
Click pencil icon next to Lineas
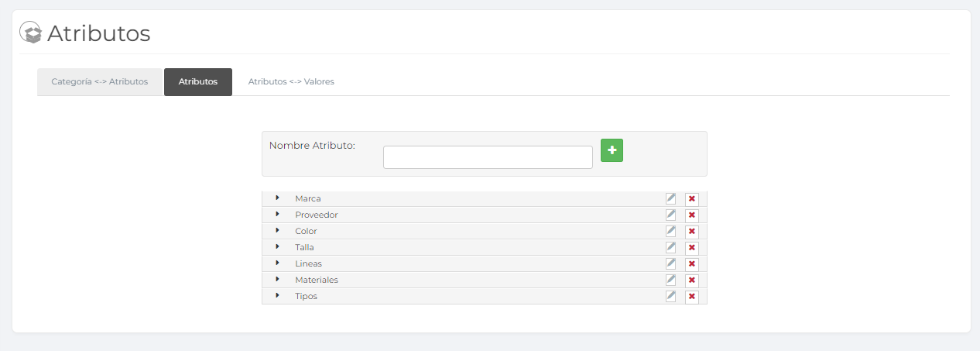point(670,263)
